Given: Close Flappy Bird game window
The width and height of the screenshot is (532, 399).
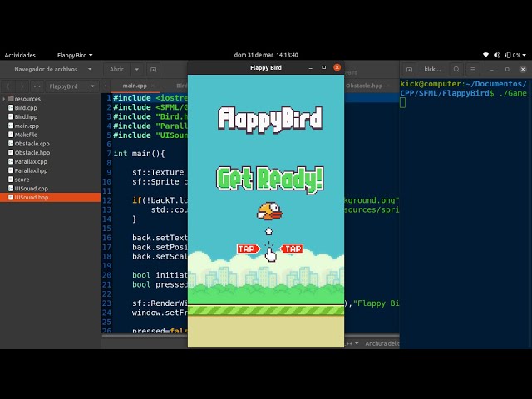Looking at the screenshot, I should pos(337,67).
